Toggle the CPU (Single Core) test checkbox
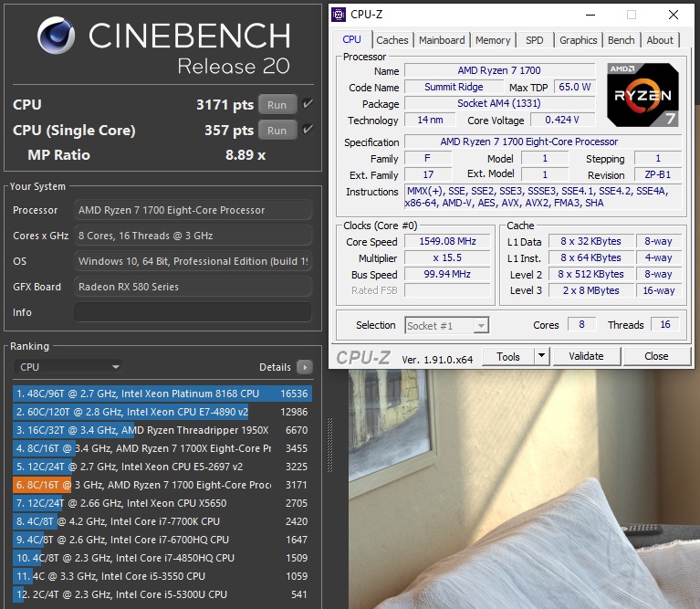Screen dimensions: 700x609 click(308, 130)
